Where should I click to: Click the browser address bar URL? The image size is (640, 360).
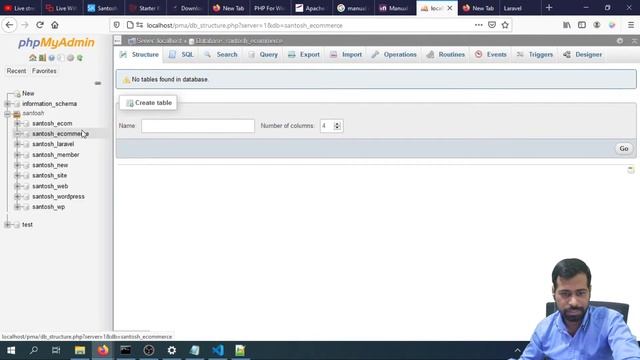coord(244,25)
